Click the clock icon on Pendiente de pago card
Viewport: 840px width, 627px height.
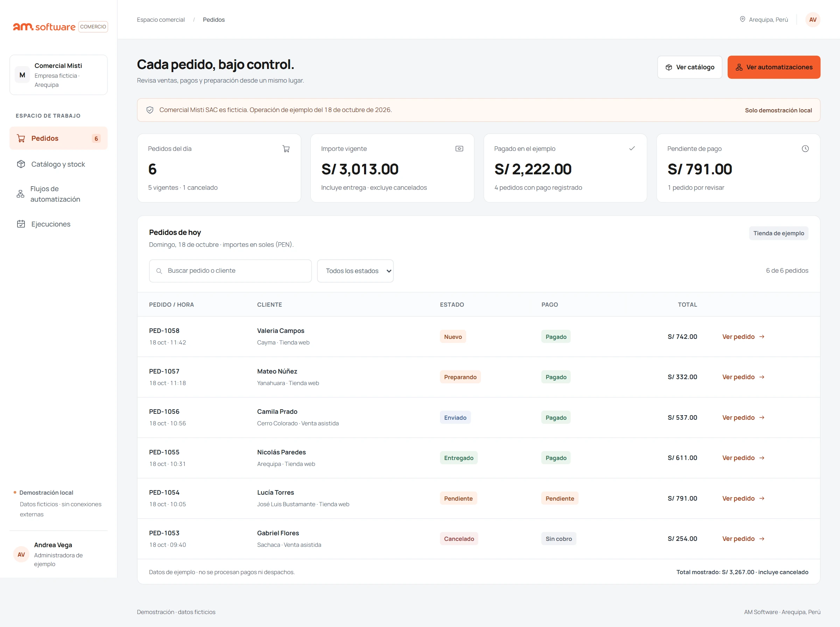point(805,149)
